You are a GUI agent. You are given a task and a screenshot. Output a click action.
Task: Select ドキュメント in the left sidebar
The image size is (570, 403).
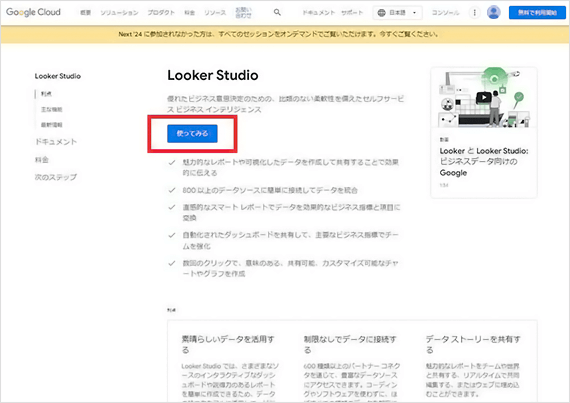pos(56,142)
